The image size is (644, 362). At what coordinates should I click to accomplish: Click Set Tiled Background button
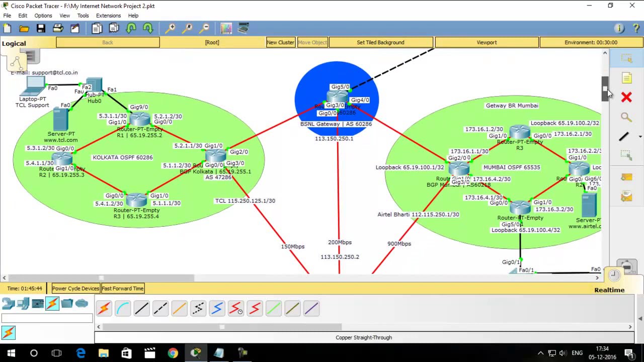[380, 43]
